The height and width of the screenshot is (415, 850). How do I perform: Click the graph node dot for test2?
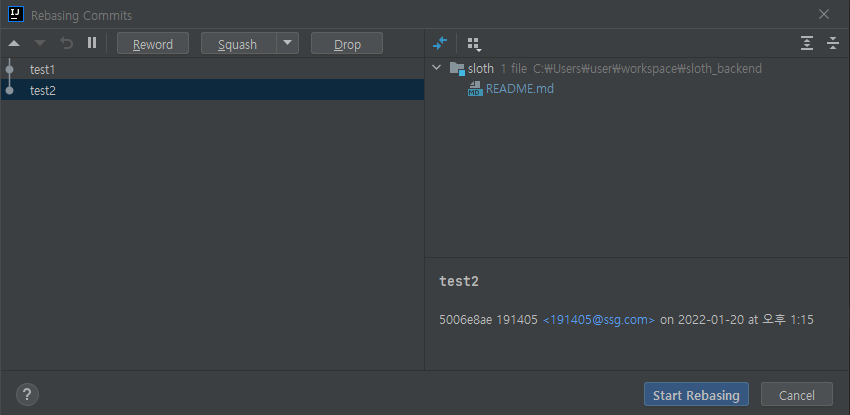10,90
